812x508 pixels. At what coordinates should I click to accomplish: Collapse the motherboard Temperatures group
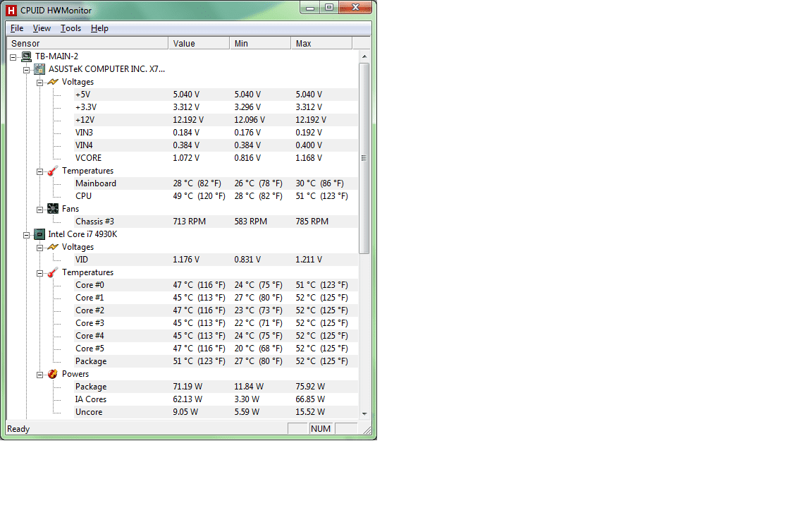40,171
